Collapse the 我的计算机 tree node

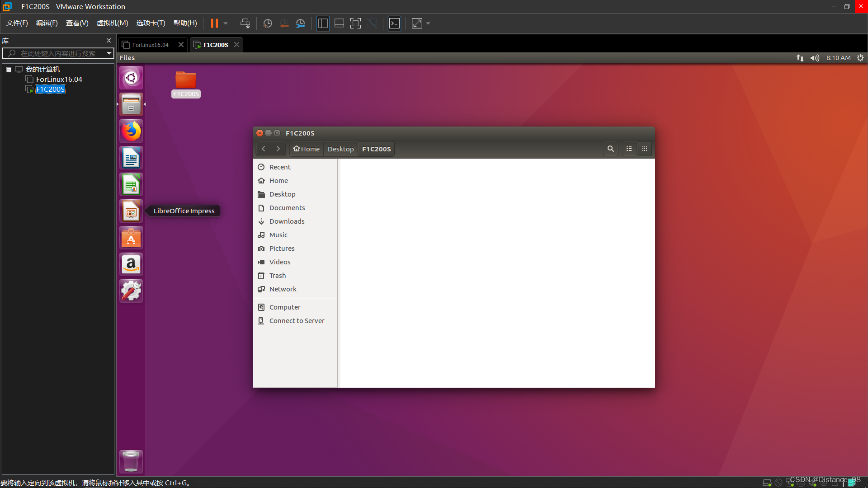tap(9, 70)
